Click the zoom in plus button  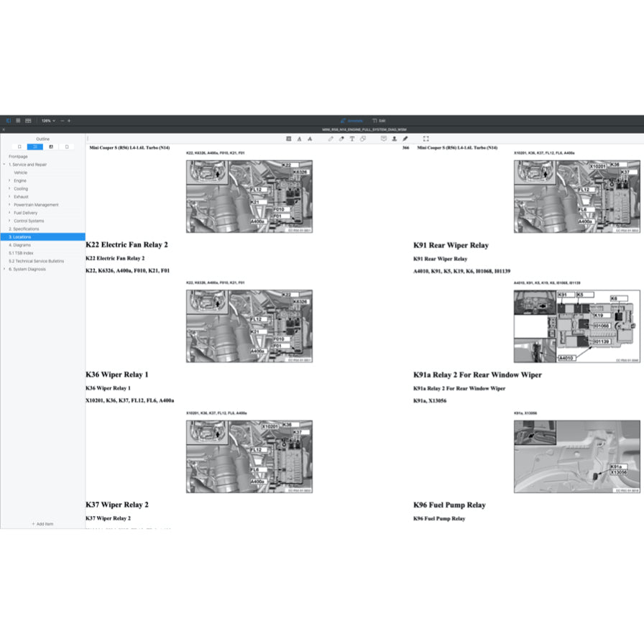pos(69,121)
